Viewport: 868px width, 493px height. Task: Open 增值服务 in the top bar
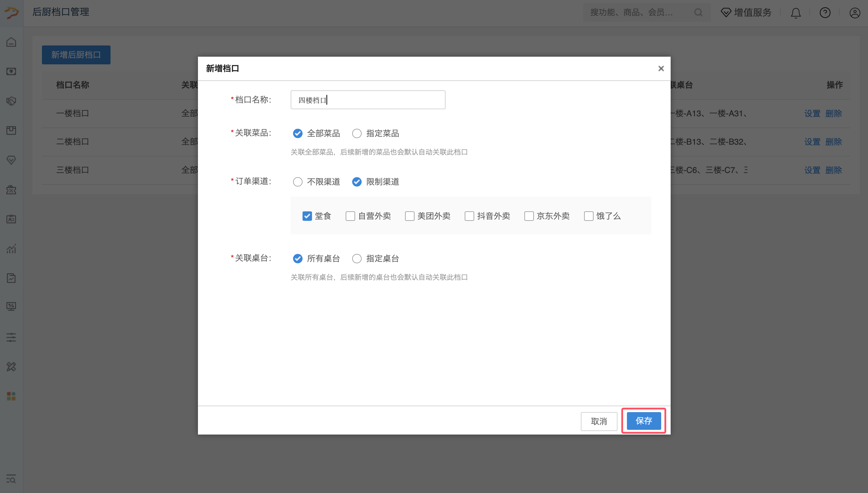click(x=746, y=12)
